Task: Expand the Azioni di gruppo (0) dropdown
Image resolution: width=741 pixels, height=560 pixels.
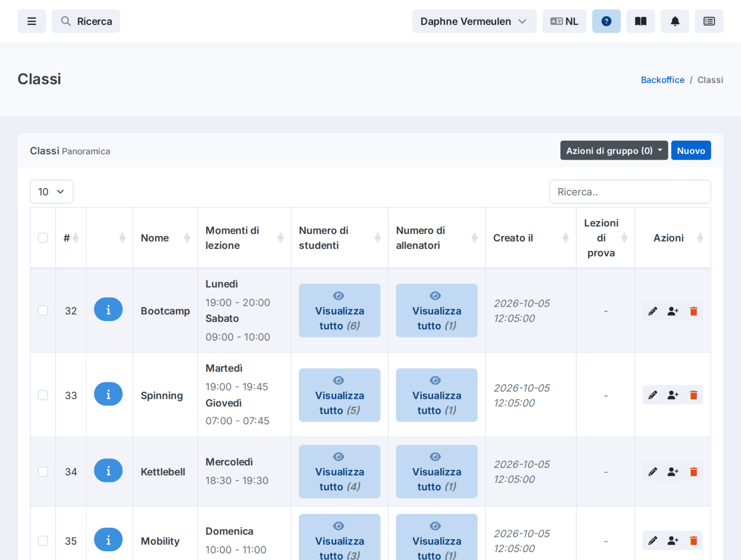Action: coord(614,150)
